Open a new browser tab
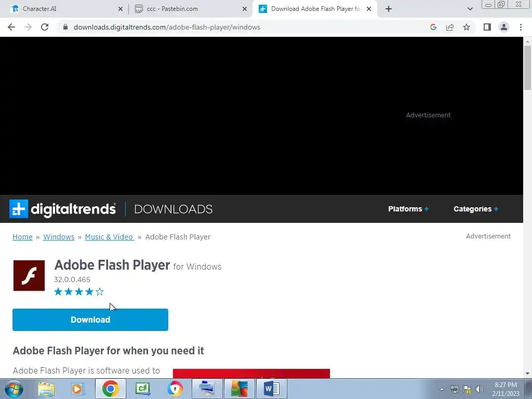The width and height of the screenshot is (532, 399). pyautogui.click(x=389, y=9)
